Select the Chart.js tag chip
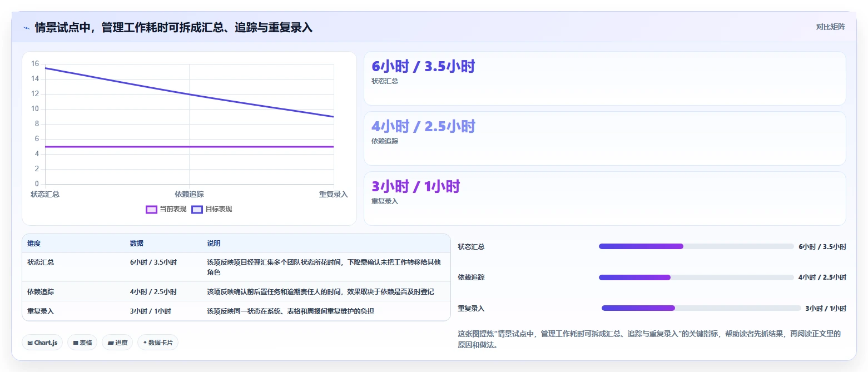Screen dimensions: 868x372 [42, 343]
